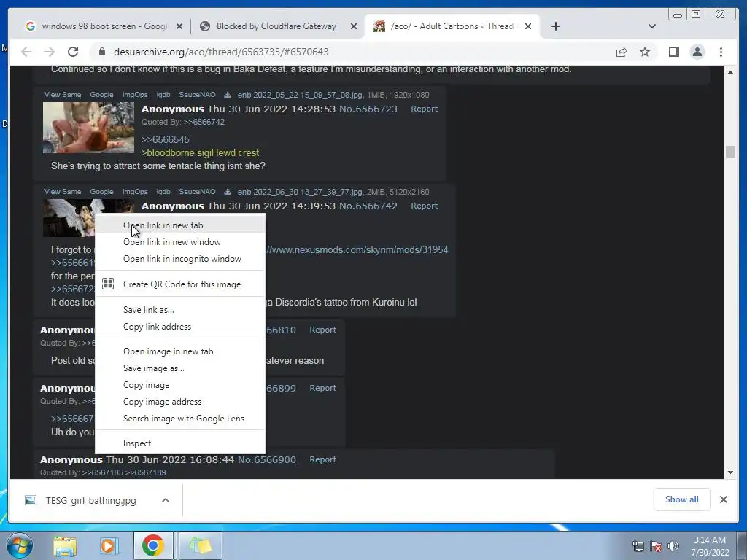Open Action Center flag tray icon
Viewport: 747px width, 560px height.
click(656, 546)
